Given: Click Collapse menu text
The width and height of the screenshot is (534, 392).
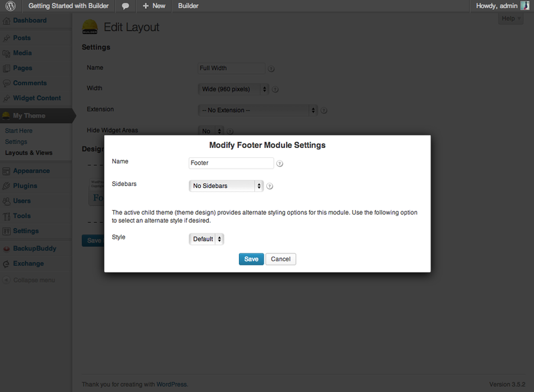Looking at the screenshot, I should (x=34, y=280).
